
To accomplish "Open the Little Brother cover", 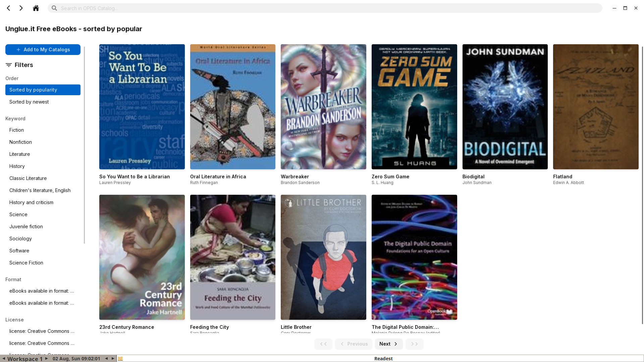I will [323, 257].
